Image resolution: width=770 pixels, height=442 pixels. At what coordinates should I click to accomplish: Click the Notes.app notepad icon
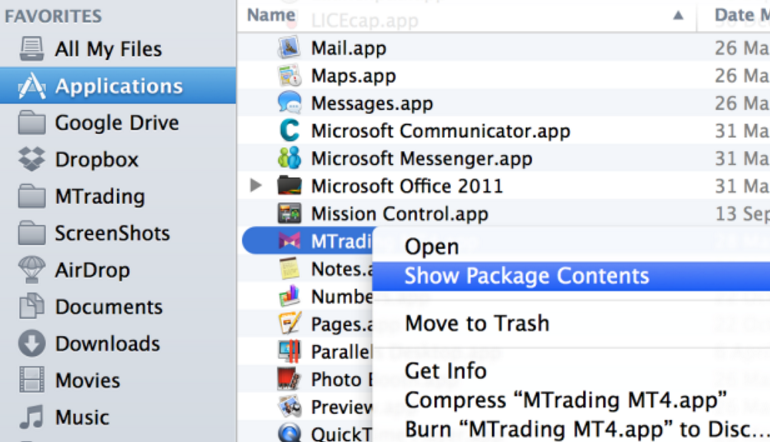[x=289, y=269]
